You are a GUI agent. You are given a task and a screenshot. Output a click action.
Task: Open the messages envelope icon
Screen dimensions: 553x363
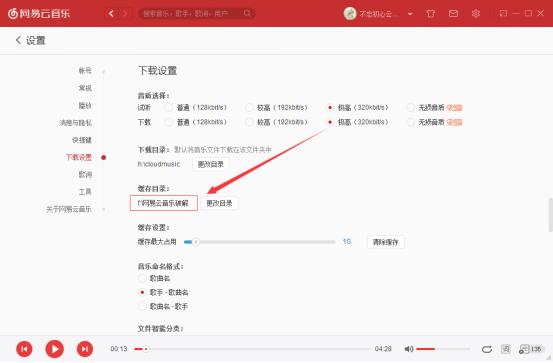click(x=453, y=13)
